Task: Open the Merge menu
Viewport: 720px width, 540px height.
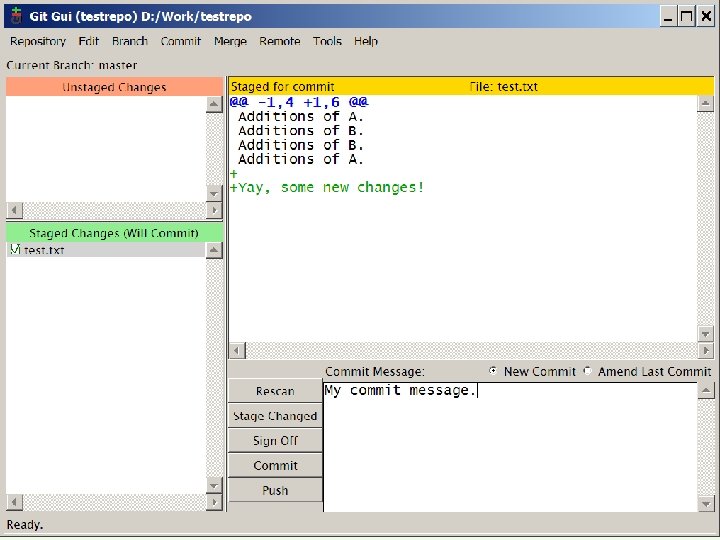Action: [x=230, y=41]
